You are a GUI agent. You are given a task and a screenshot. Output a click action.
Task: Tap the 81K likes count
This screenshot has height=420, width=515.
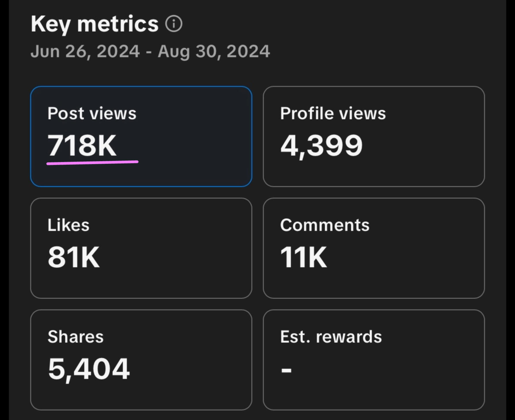74,257
